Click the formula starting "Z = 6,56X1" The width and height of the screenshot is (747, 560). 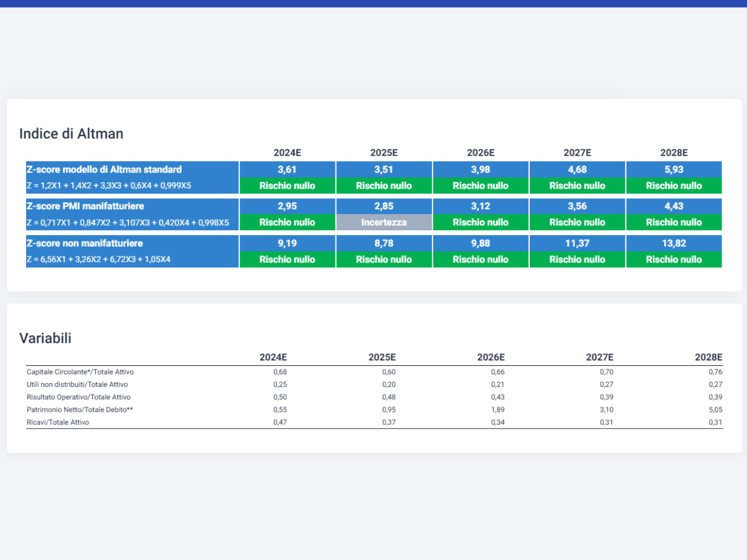pyautogui.click(x=98, y=259)
